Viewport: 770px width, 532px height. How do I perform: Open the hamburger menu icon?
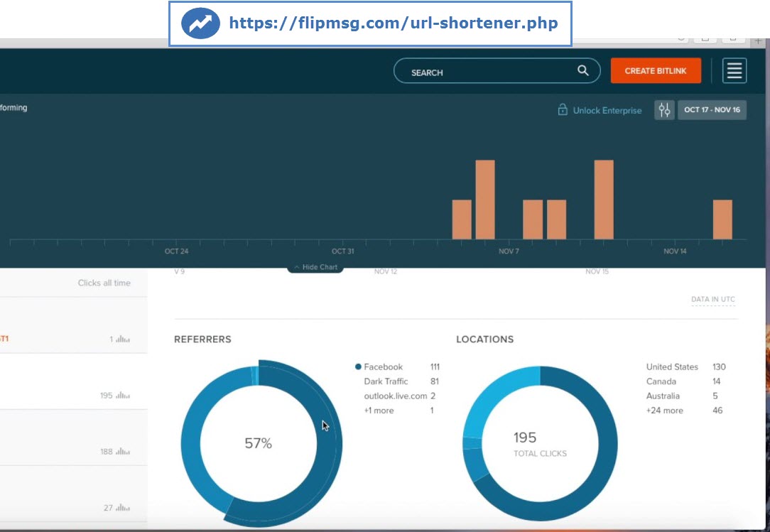pyautogui.click(x=734, y=71)
